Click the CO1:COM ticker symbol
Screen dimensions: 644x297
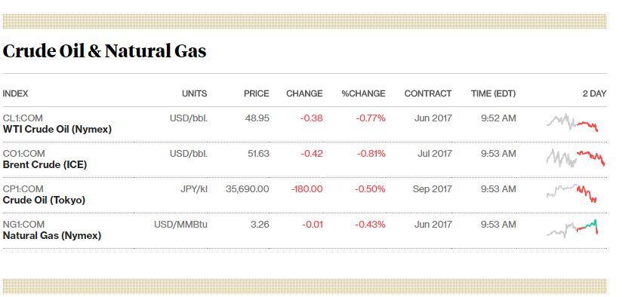pos(24,154)
